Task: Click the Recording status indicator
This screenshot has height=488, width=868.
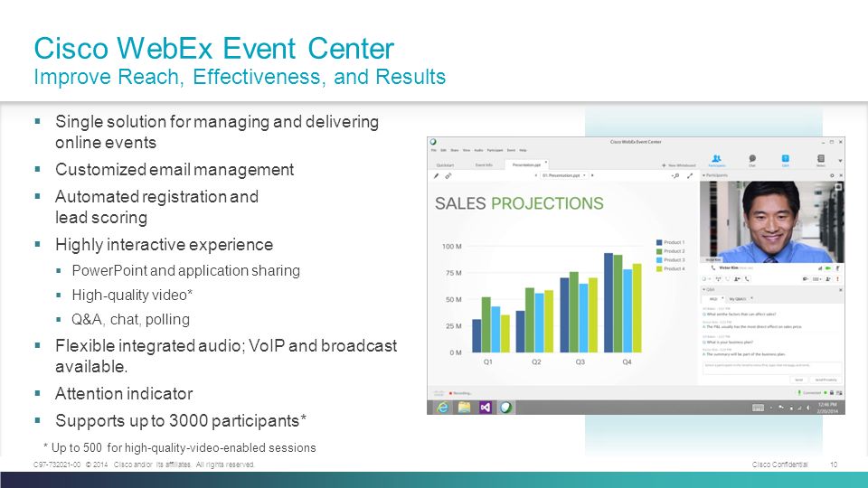Action: (x=460, y=393)
